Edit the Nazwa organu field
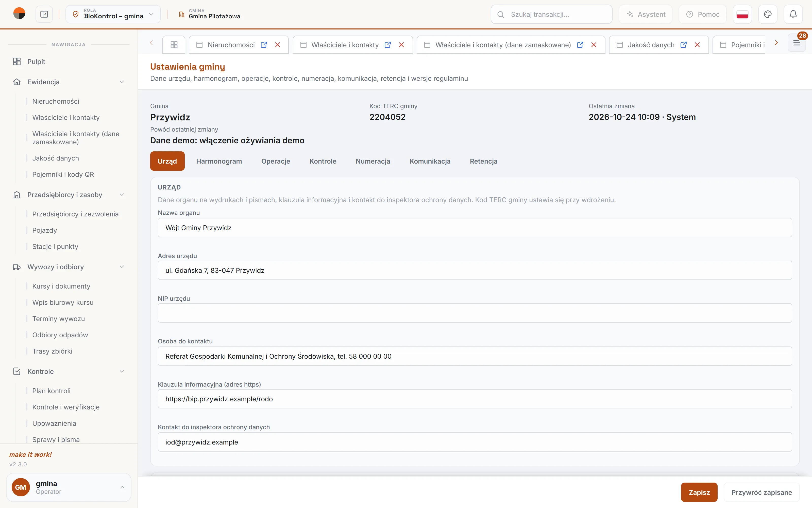 (475, 228)
